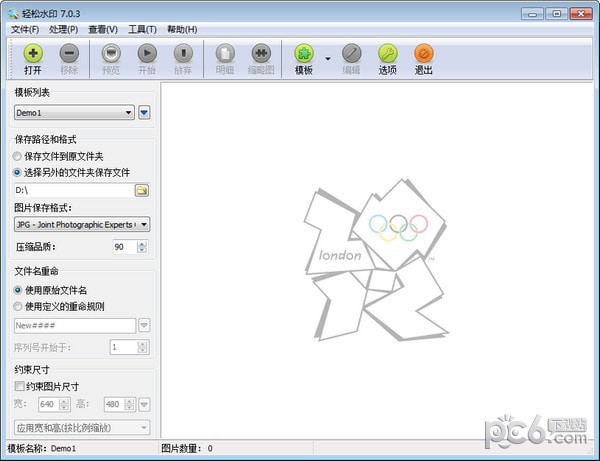Open the 文件(F) menu
This screenshot has width=600, height=461.
tap(25, 29)
